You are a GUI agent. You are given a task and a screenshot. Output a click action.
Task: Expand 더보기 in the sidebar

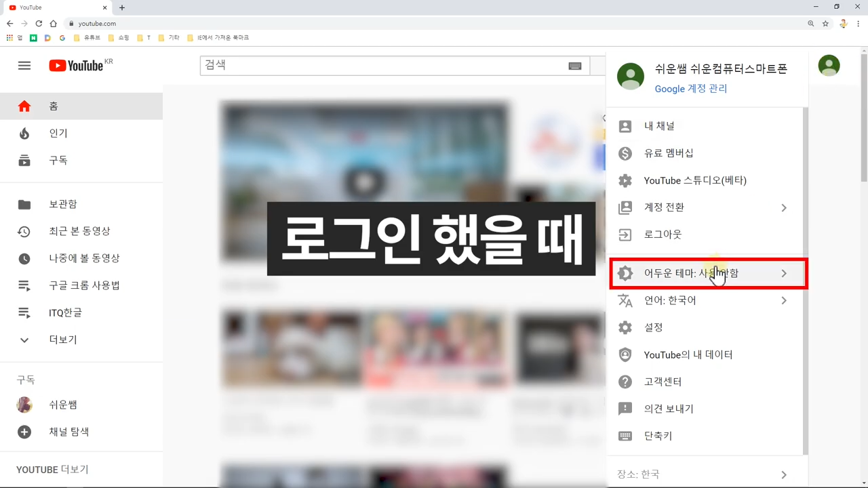click(x=81, y=340)
